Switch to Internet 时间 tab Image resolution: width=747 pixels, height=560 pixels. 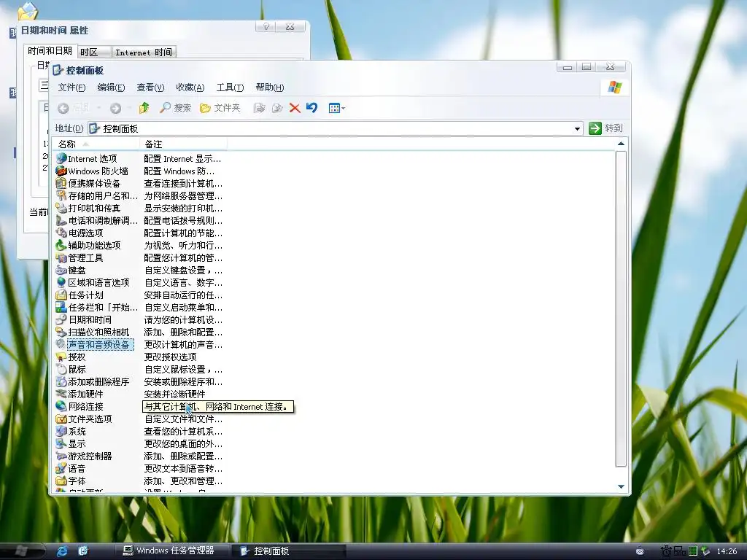click(x=144, y=52)
